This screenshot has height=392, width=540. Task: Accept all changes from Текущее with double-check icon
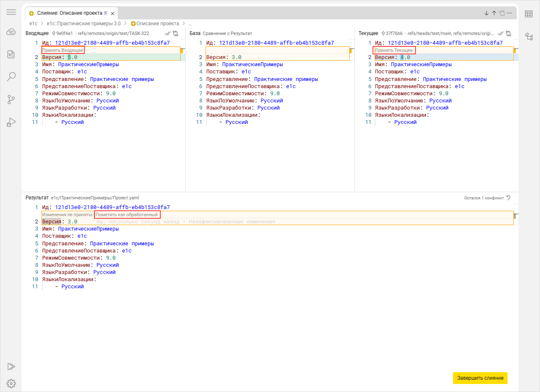point(501,33)
